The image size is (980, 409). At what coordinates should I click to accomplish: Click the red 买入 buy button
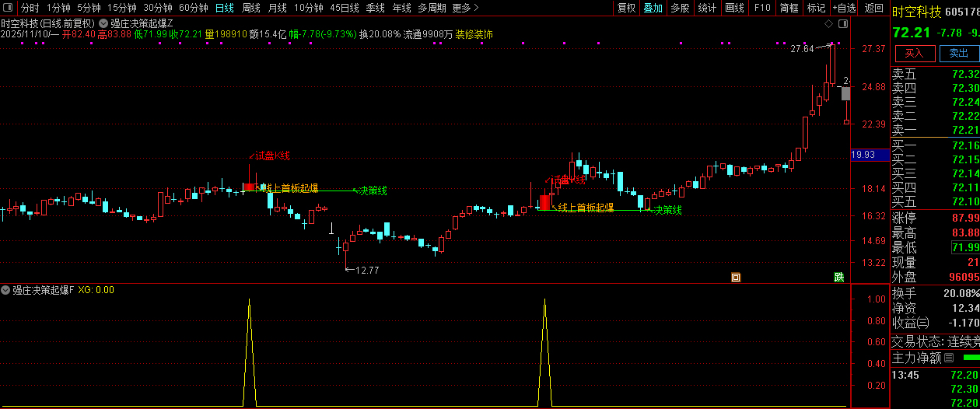(x=914, y=53)
